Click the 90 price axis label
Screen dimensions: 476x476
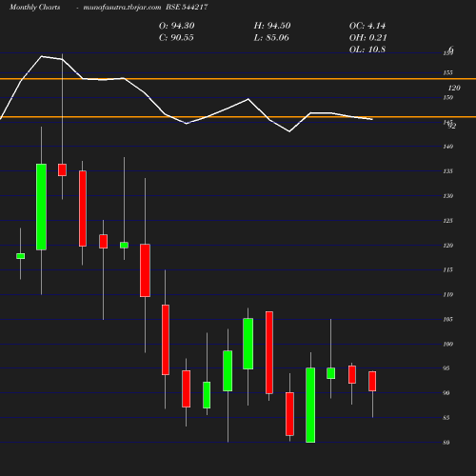[446, 393]
